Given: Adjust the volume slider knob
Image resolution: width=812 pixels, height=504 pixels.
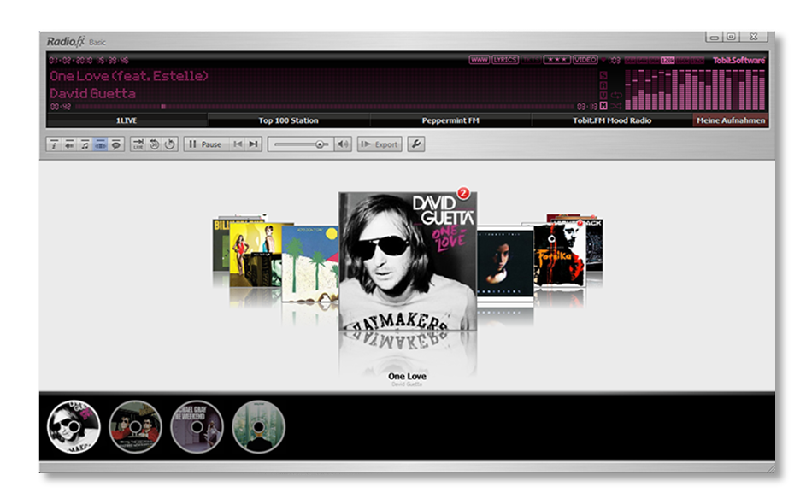Looking at the screenshot, I should point(320,144).
